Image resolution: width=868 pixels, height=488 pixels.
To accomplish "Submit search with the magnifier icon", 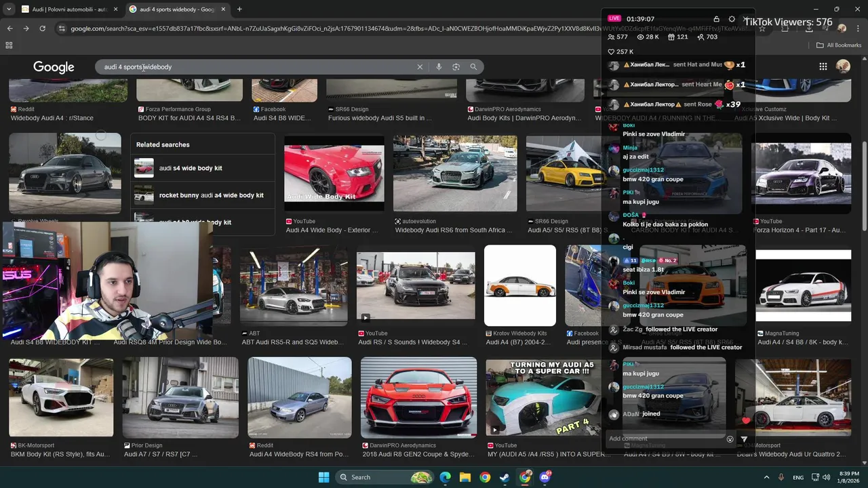I will click(x=473, y=66).
